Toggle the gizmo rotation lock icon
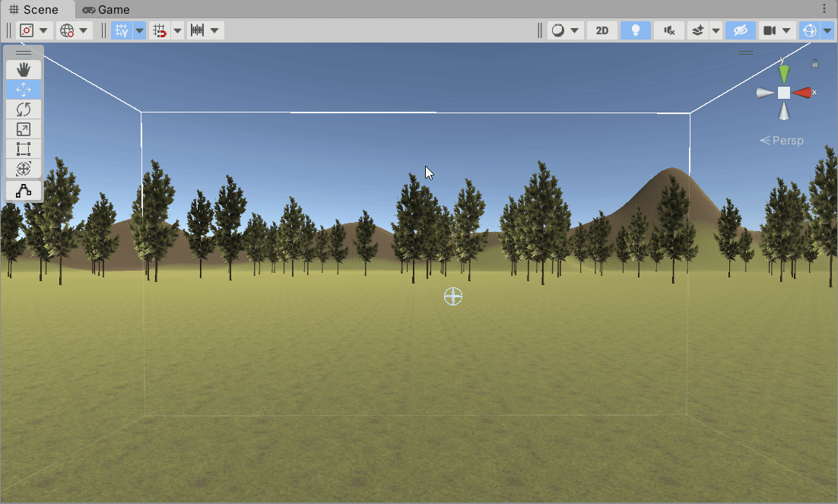 (x=815, y=63)
